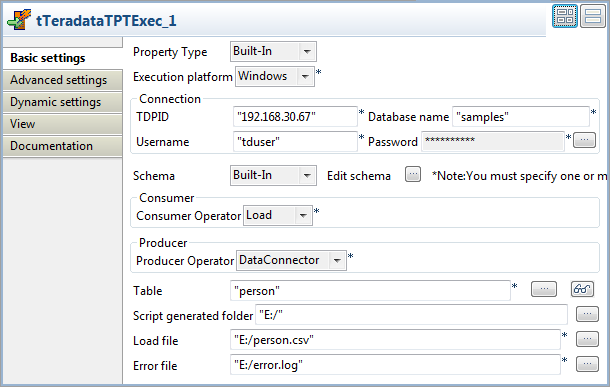610x387 pixels.
Task: Click the Error file path field
Action: tap(395, 365)
